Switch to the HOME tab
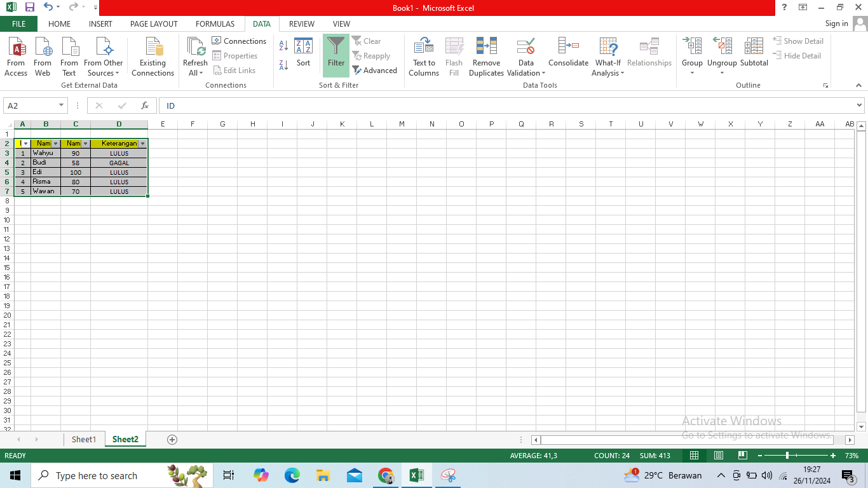This screenshot has height=488, width=868. click(59, 24)
